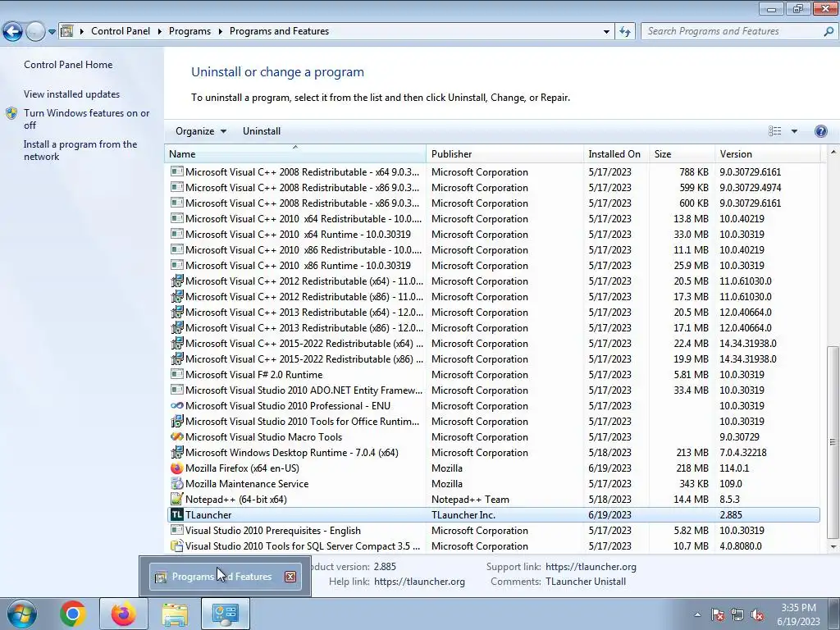Show hidden tray icons arrow
This screenshot has height=630, width=840.
click(x=697, y=614)
